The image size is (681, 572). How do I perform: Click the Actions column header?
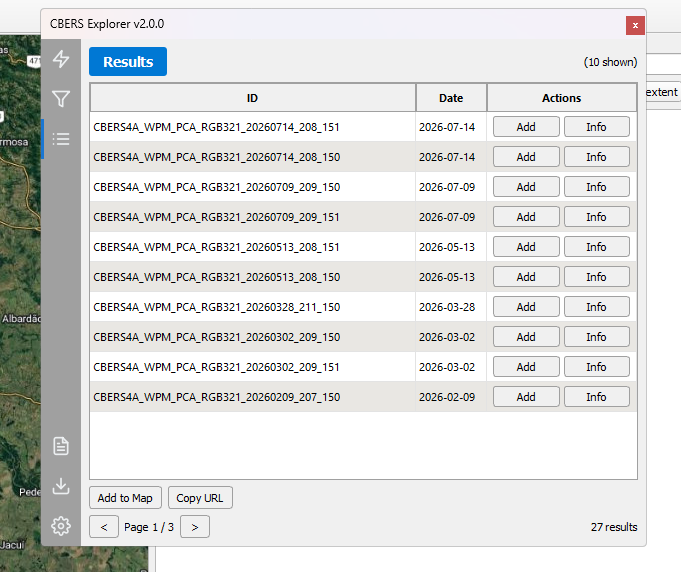point(562,98)
